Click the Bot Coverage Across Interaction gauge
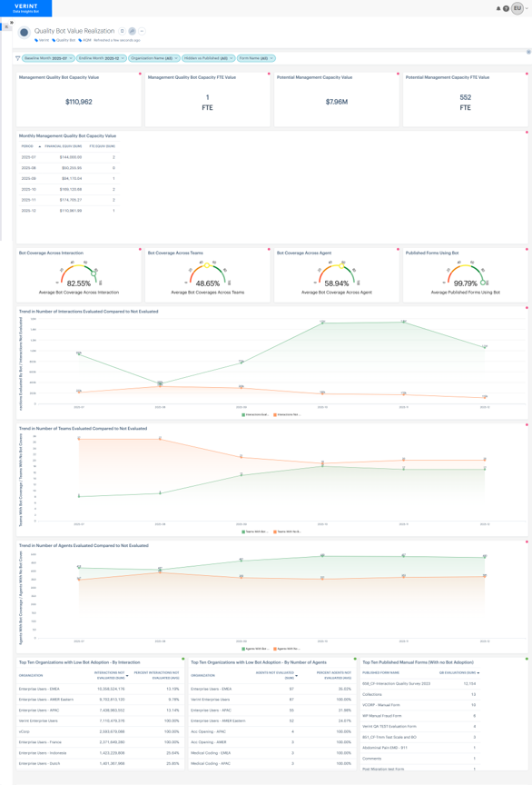This screenshot has height=785, width=532. coord(79,273)
